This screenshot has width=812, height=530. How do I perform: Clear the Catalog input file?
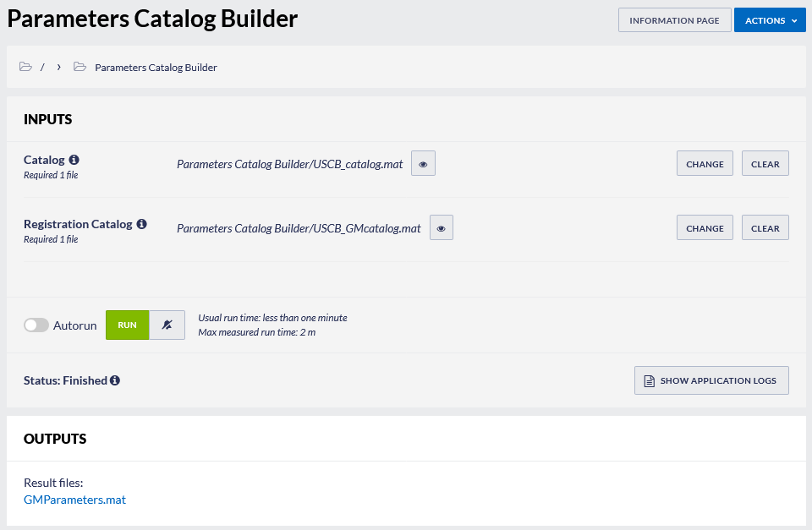point(765,163)
